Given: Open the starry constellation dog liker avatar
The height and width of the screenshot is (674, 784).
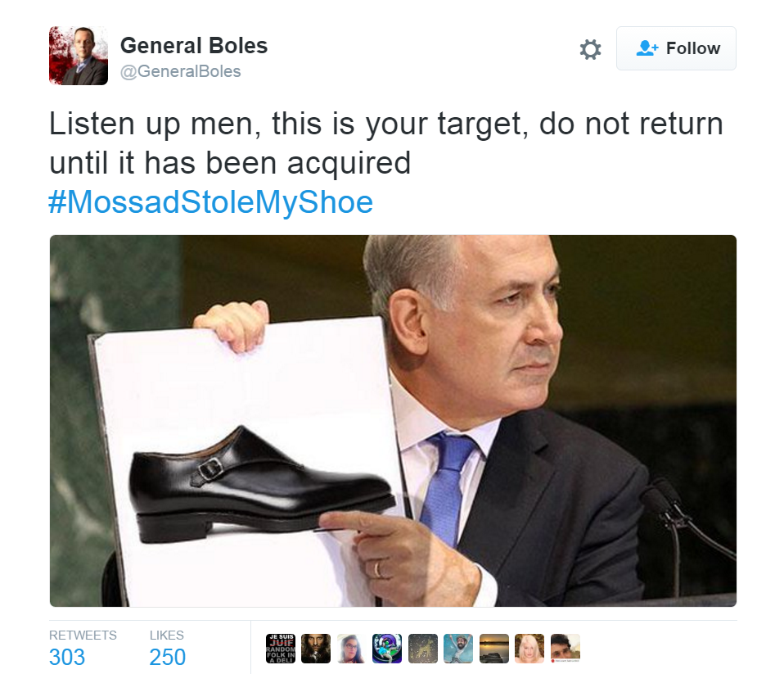Looking at the screenshot, I should 423,649.
